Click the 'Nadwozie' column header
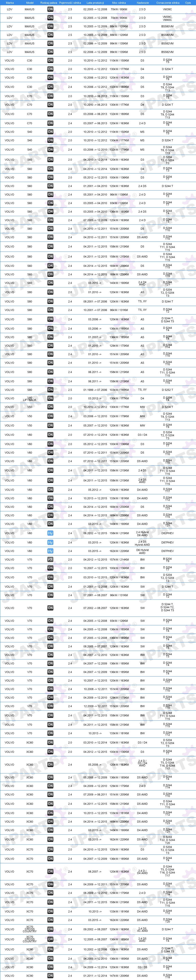This screenshot has height=980, width=196. tap(142, 3)
